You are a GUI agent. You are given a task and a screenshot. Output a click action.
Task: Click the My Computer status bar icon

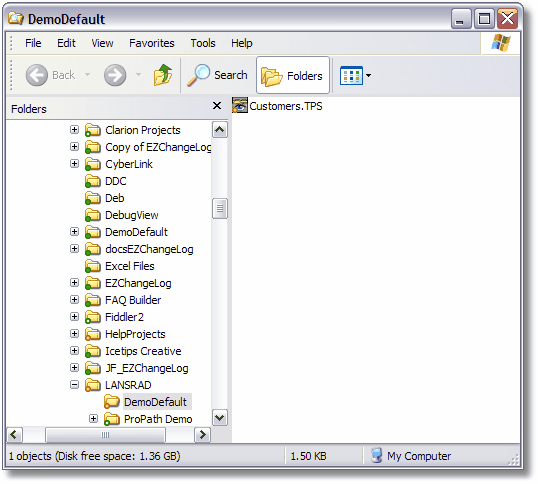[x=376, y=455]
